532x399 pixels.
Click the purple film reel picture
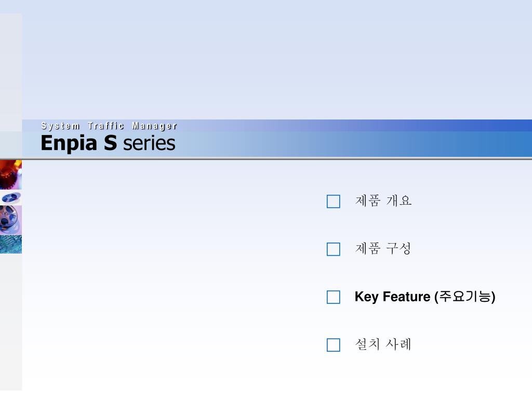(x=11, y=220)
